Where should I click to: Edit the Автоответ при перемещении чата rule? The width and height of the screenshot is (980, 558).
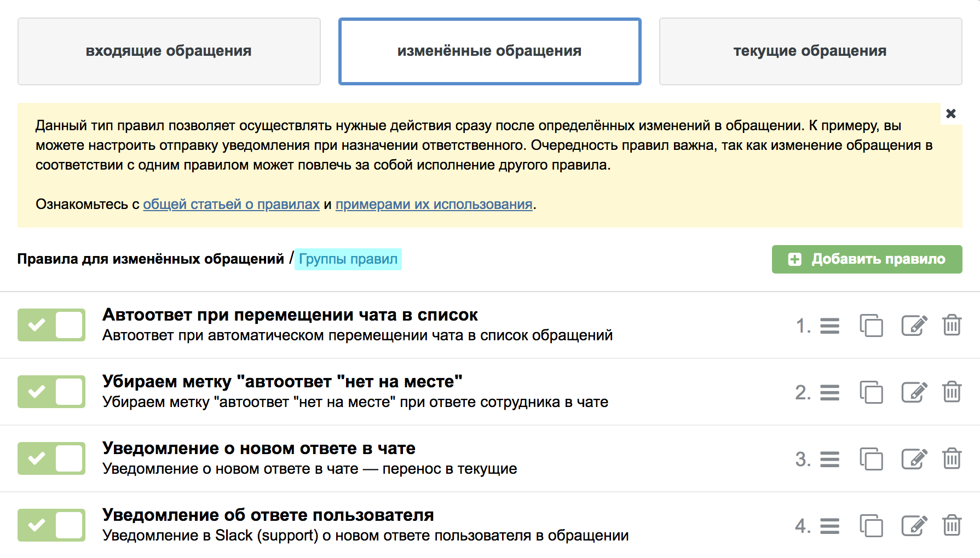[x=914, y=326]
